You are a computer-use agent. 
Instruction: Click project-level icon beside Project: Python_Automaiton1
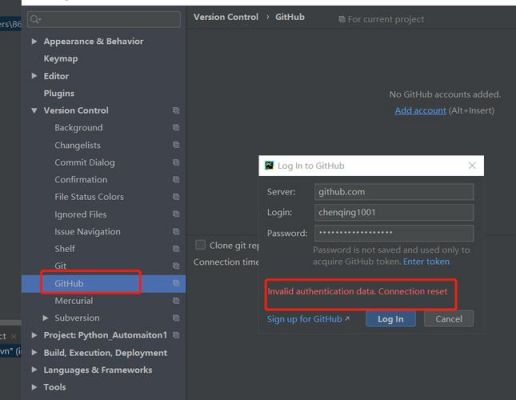point(176,335)
